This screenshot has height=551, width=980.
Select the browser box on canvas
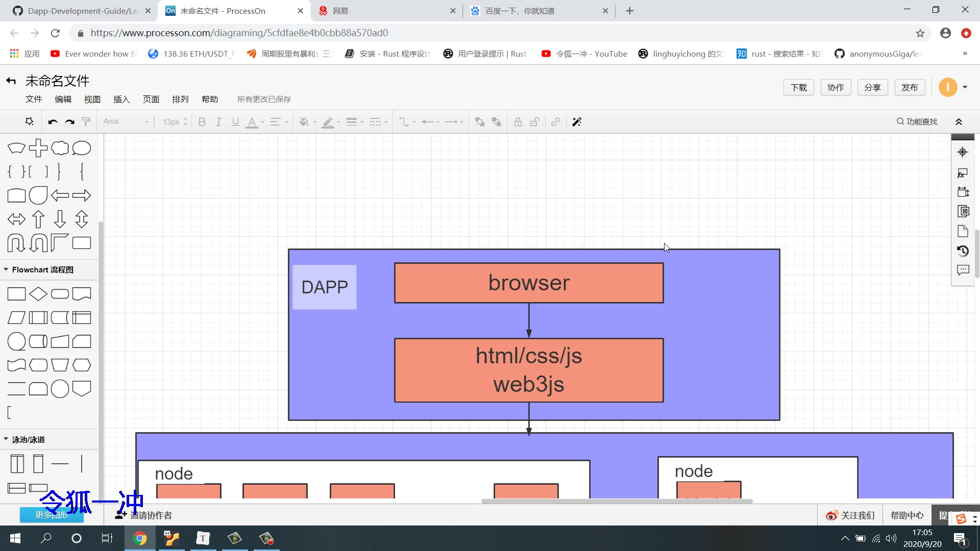(x=529, y=283)
